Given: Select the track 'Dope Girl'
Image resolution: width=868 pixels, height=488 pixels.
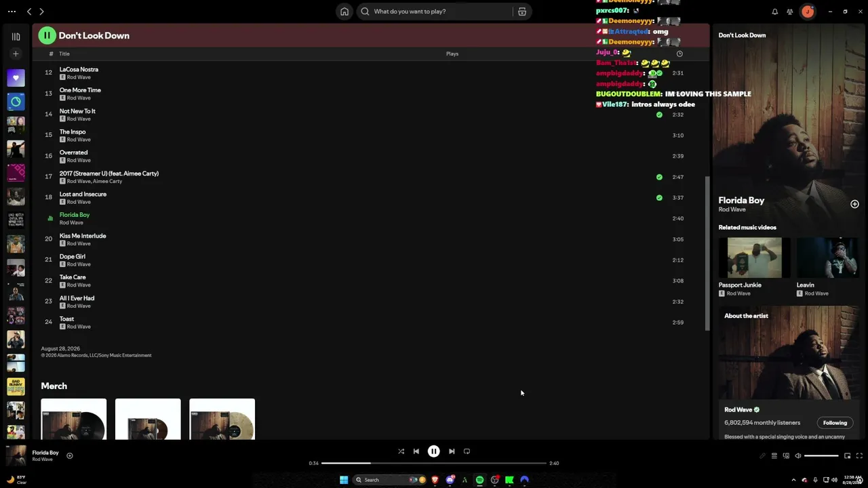Looking at the screenshot, I should coord(73,257).
